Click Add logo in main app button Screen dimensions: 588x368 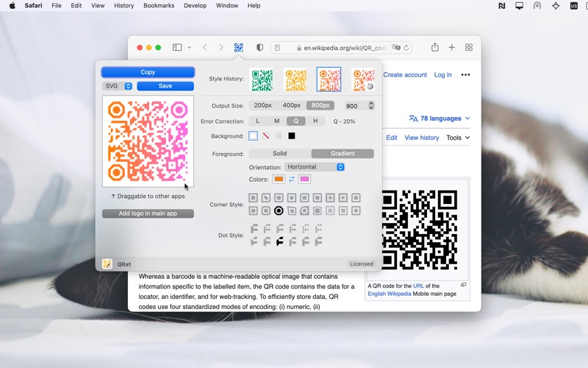pyautogui.click(x=148, y=213)
